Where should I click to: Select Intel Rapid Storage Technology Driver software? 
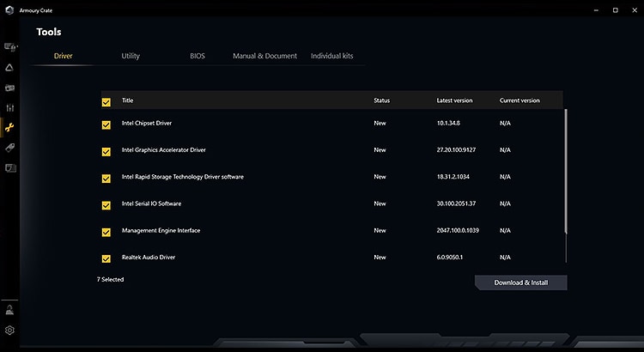click(x=182, y=177)
